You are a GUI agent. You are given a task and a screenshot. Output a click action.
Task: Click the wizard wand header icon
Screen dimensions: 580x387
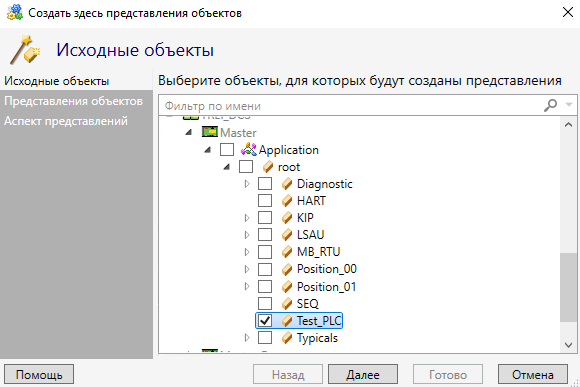point(25,50)
